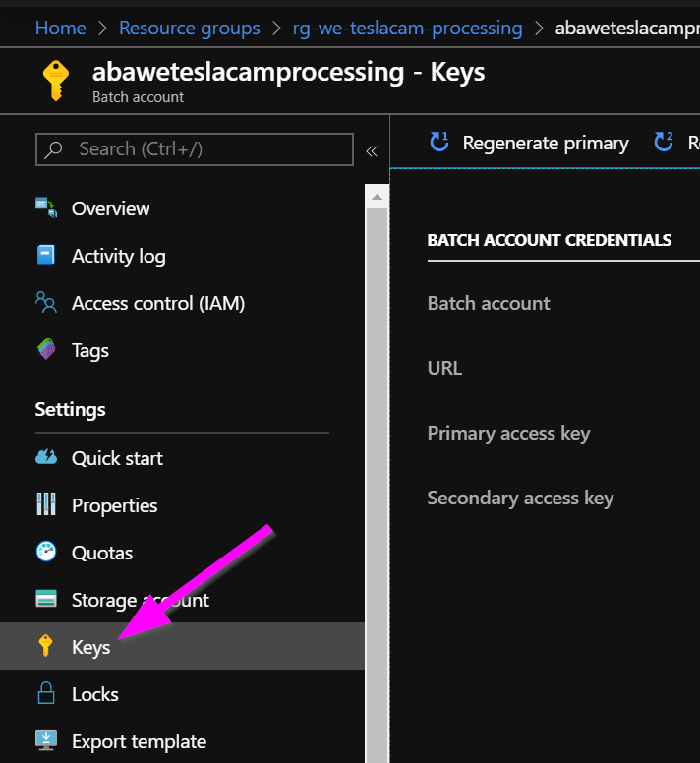Click the Regenerate primary refresh icon

click(439, 142)
